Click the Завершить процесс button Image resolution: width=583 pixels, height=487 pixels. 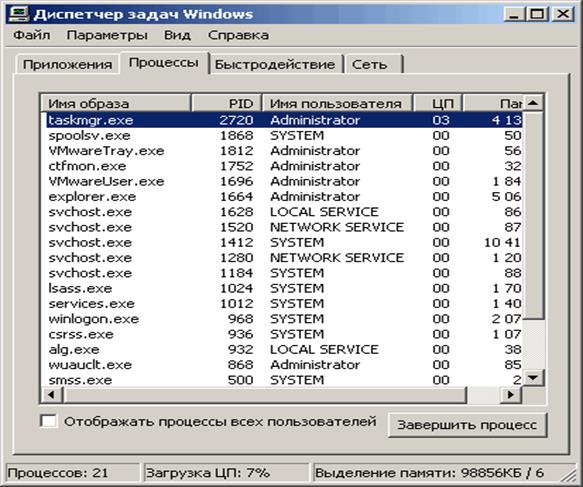point(467,425)
